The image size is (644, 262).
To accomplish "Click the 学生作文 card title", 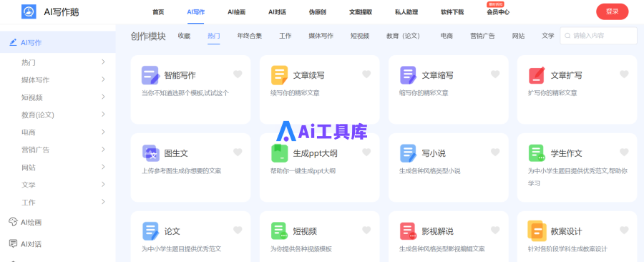I will tap(567, 153).
